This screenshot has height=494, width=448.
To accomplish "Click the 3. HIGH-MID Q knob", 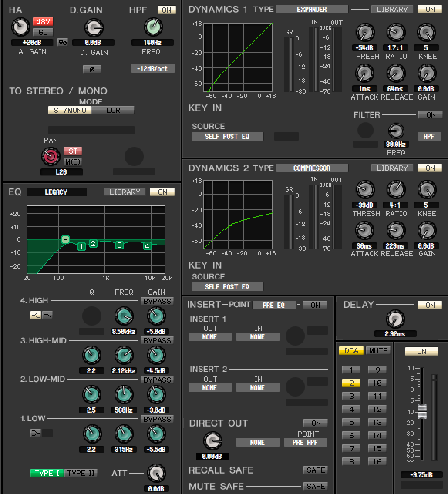I will pos(91,356).
